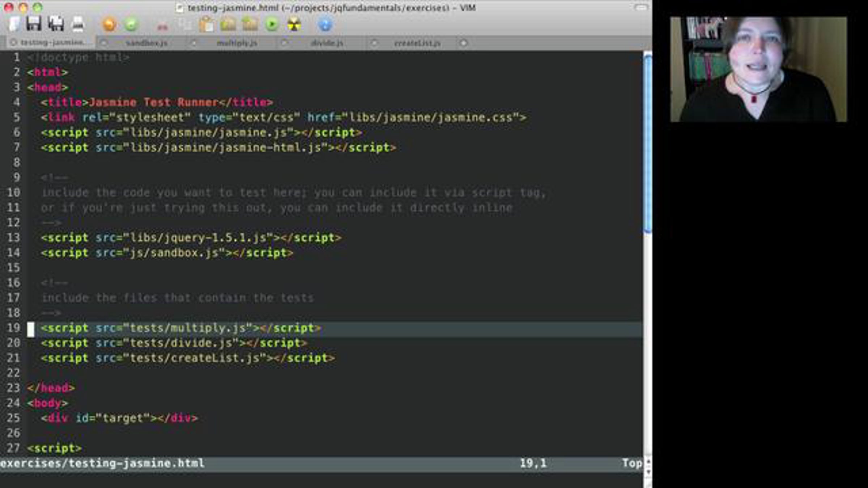Click the Open file toolbar icon

14,24
